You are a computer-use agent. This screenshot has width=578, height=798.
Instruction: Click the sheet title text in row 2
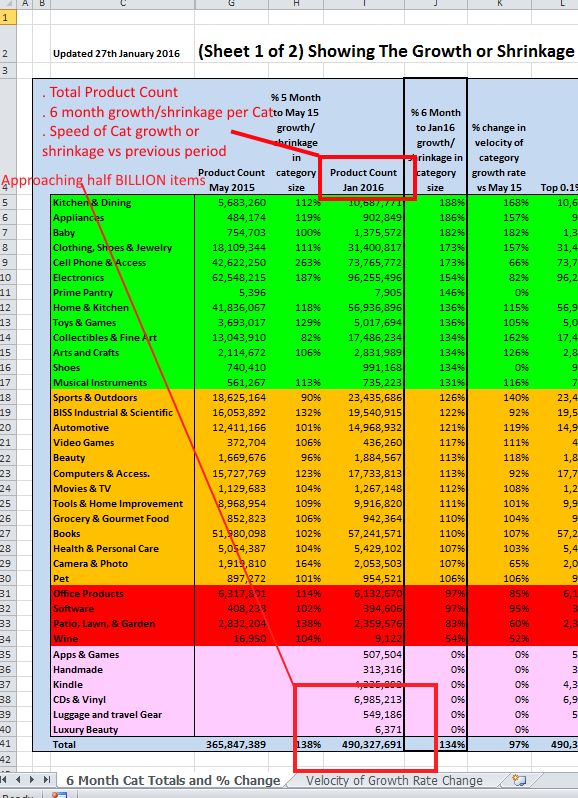[386, 51]
